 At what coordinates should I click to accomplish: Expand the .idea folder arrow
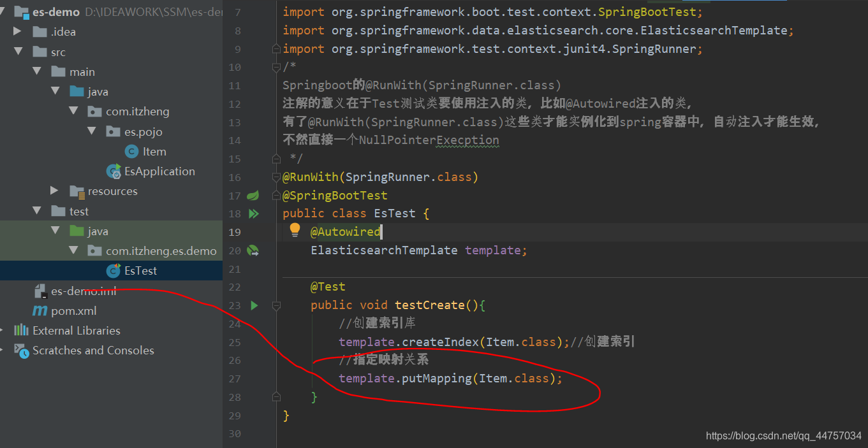tap(18, 31)
